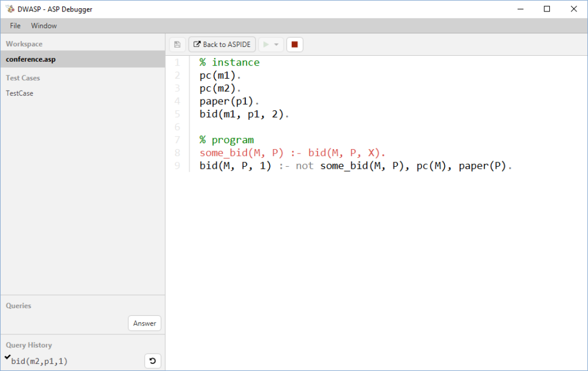Click the pc(m2). code line
The image size is (588, 371).
pos(220,88)
